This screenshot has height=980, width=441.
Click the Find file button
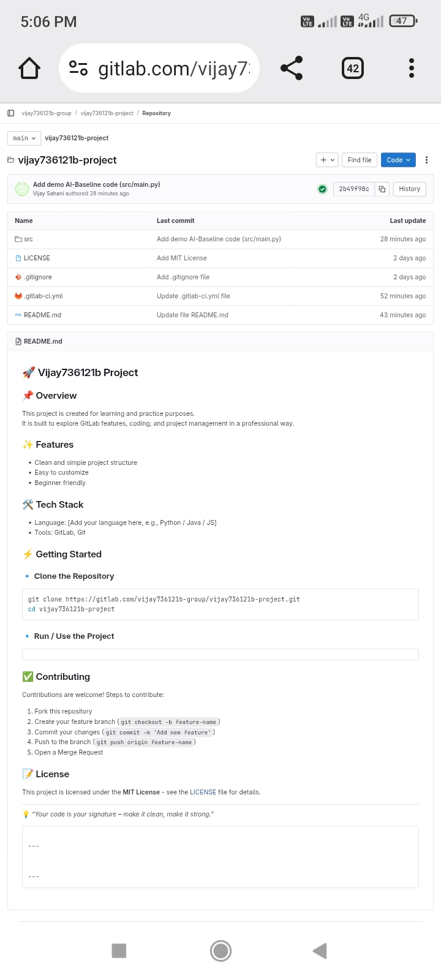pos(359,160)
